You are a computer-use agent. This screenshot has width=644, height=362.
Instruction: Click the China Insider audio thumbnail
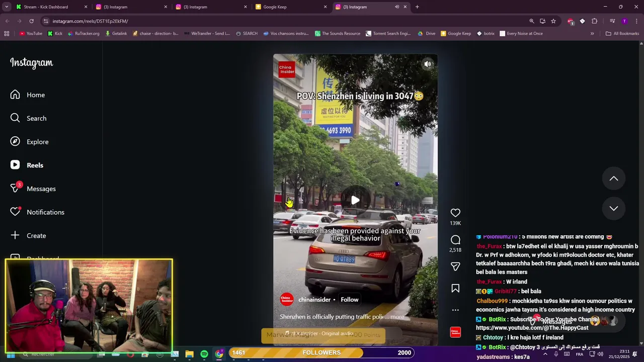click(x=455, y=332)
